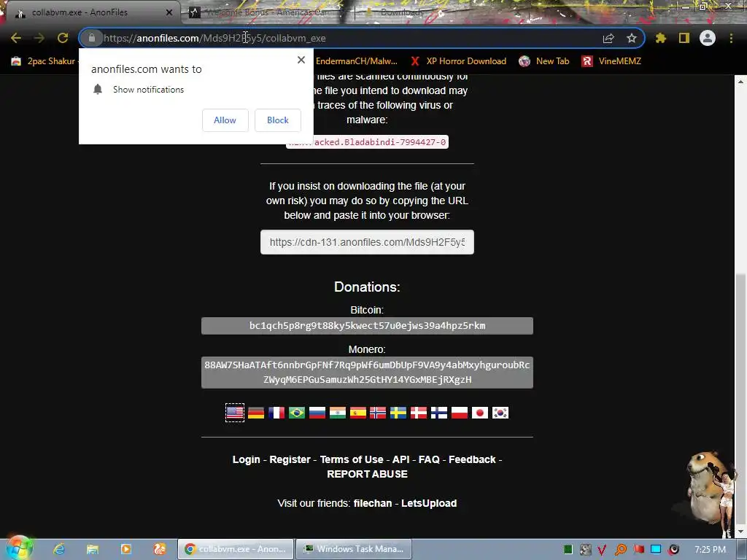This screenshot has height=560, width=747.
Task: Choose the Spanish flag language
Action: click(x=358, y=413)
